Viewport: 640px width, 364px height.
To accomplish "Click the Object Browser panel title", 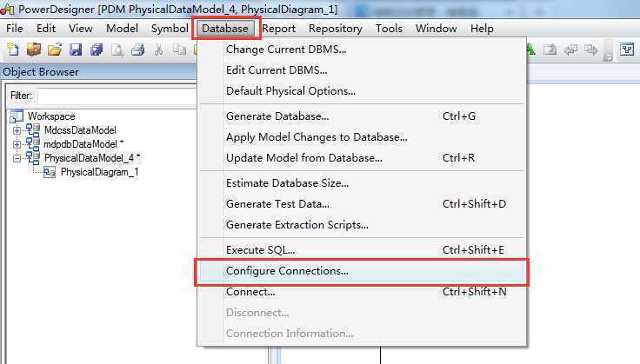I will (x=41, y=72).
